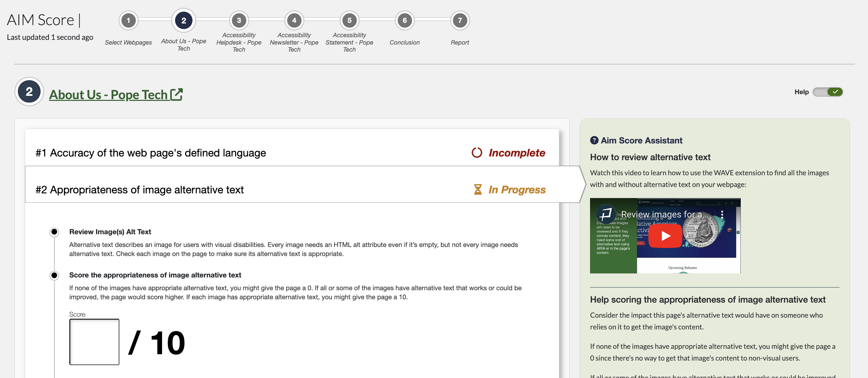Click the step 1 Select Webpages circle icon
Viewport: 868px width, 378px height.
[x=129, y=21]
